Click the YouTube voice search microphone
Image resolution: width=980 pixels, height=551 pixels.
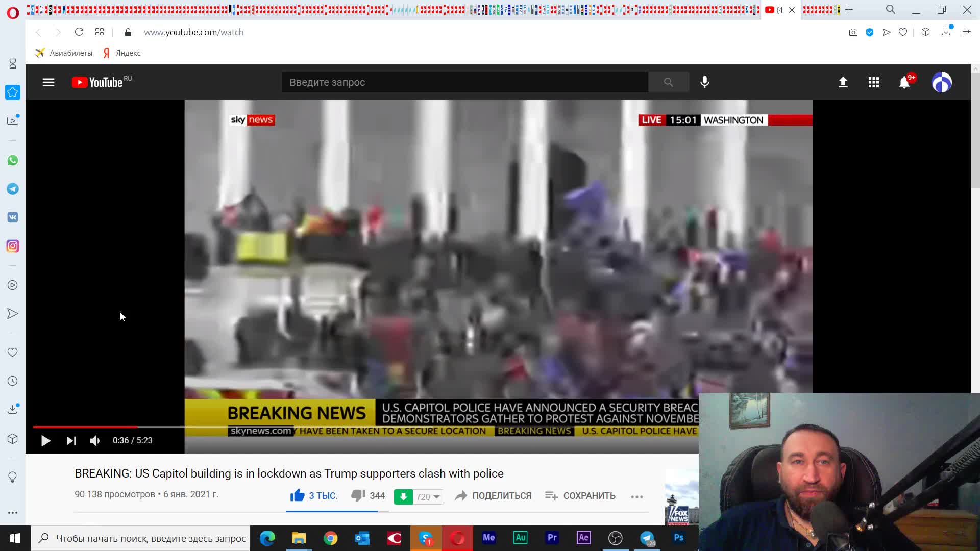[704, 82]
